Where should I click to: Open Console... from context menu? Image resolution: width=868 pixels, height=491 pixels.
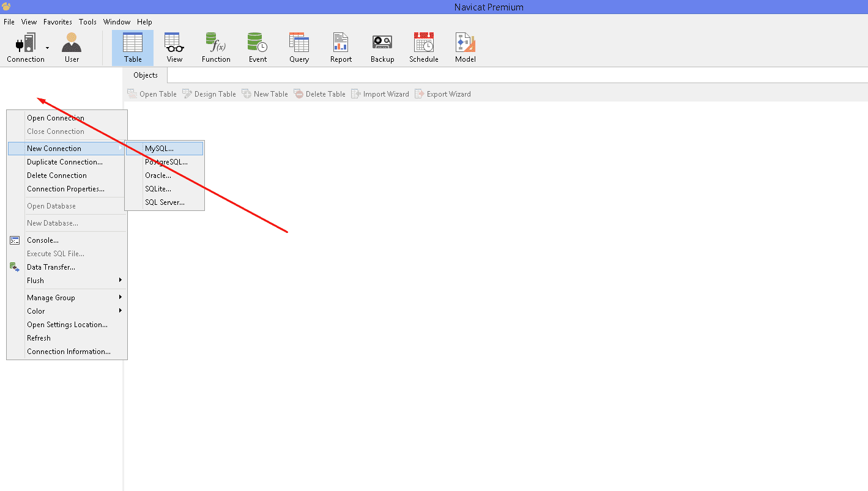pyautogui.click(x=67, y=240)
